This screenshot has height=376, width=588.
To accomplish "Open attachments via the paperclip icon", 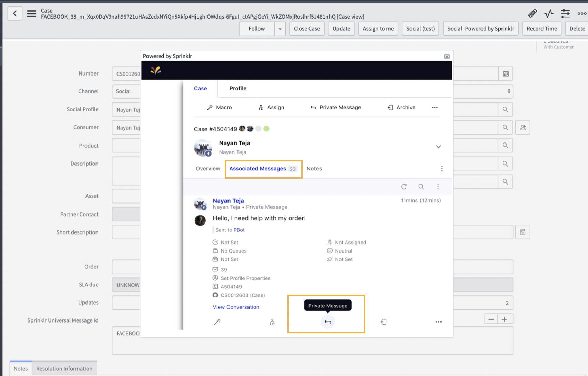I will coord(532,13).
